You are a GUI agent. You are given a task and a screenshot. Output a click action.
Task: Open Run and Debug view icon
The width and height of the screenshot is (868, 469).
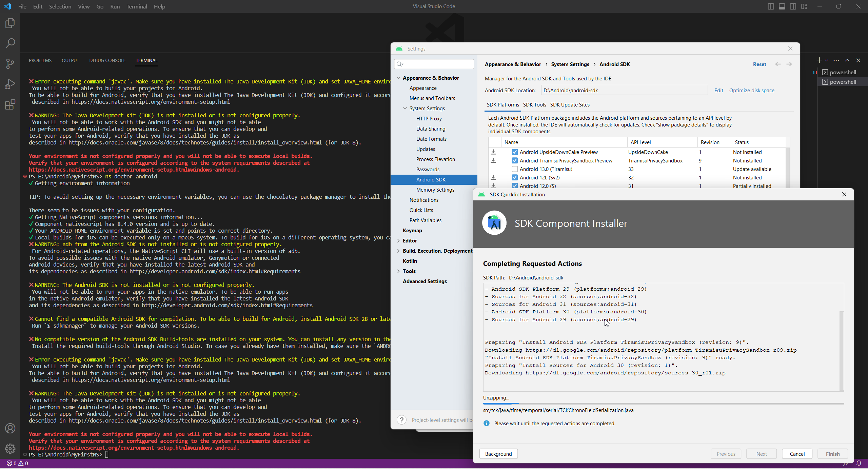point(10,84)
